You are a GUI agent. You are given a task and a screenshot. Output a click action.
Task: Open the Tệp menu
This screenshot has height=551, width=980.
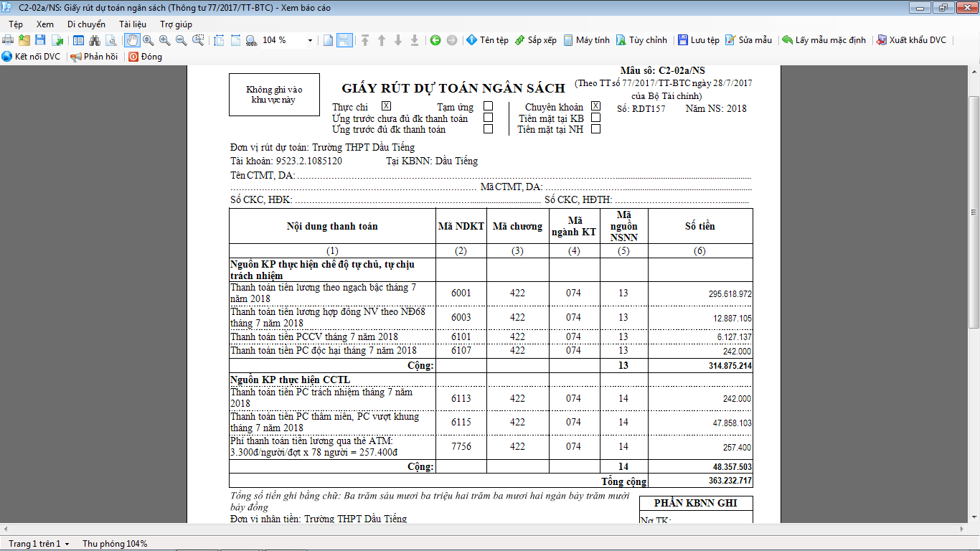tap(16, 24)
